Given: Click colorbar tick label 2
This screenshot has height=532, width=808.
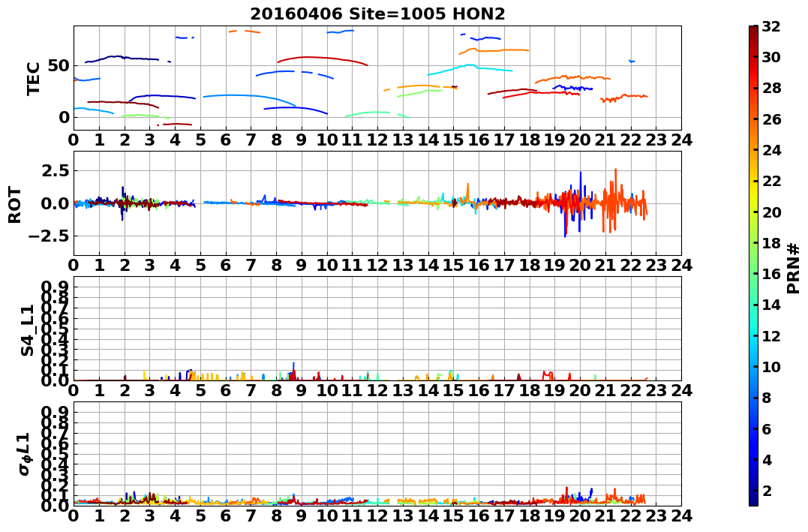Looking at the screenshot, I should click(766, 490).
